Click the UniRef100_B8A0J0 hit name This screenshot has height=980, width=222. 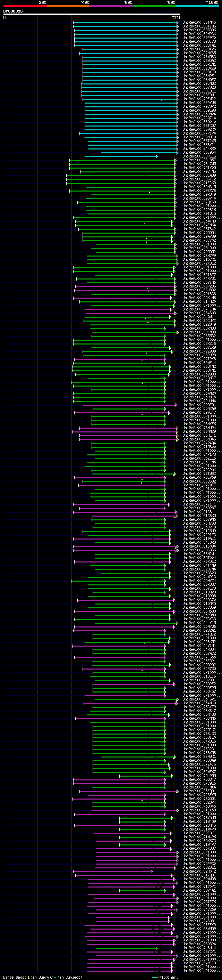pyautogui.click(x=199, y=122)
